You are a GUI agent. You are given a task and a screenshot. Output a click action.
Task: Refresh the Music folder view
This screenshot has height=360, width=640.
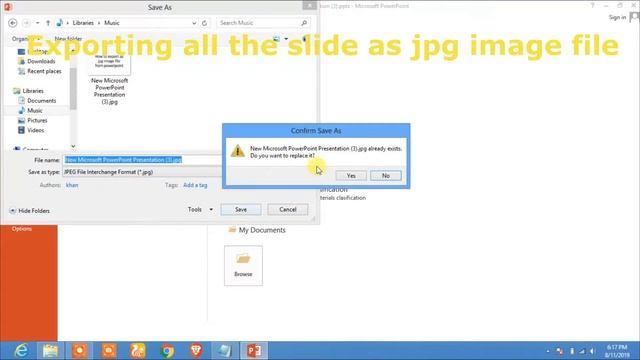click(204, 23)
